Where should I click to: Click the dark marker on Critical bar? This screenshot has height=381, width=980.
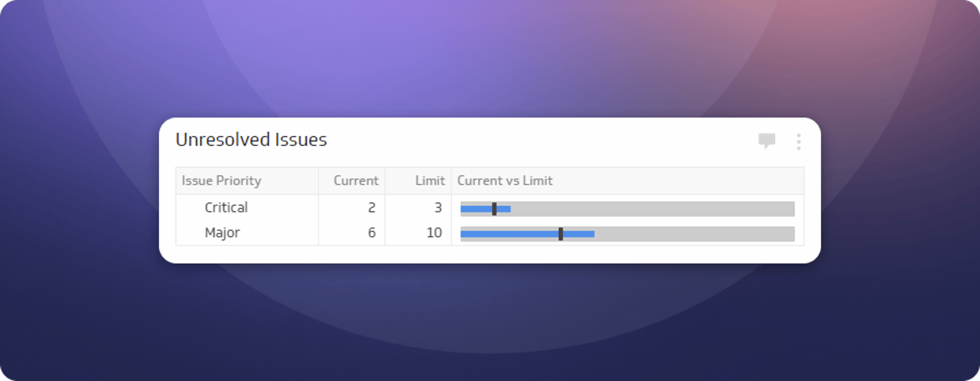tap(494, 209)
